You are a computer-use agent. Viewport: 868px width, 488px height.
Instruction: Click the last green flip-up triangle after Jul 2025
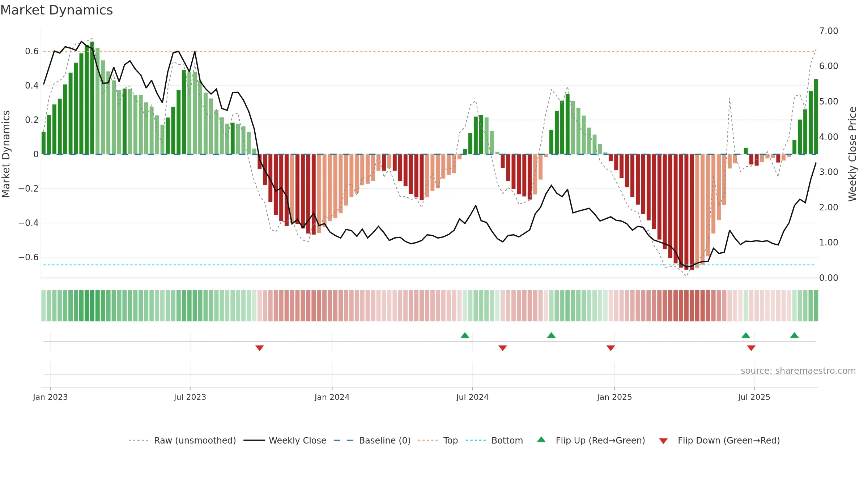coord(794,335)
